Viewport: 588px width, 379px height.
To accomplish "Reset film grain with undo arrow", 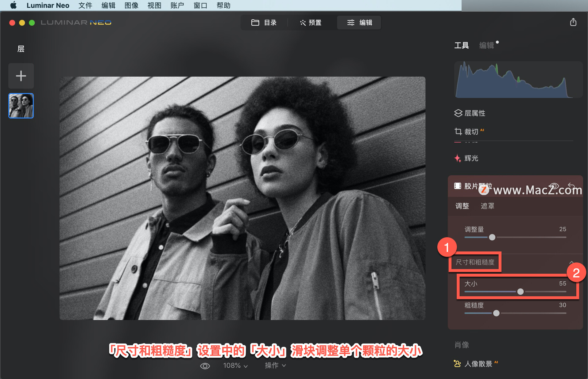I will click(571, 186).
